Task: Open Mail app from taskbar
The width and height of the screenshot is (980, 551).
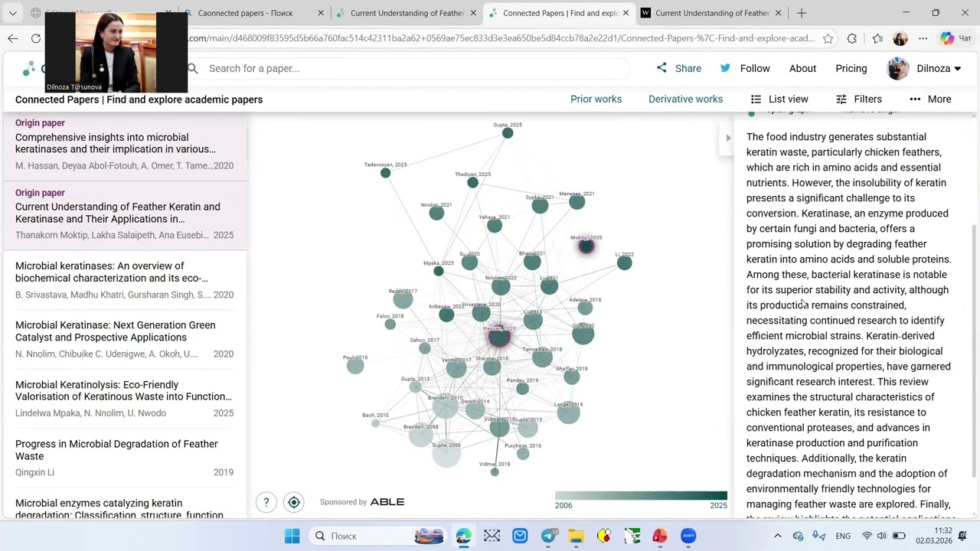Action: [x=520, y=536]
